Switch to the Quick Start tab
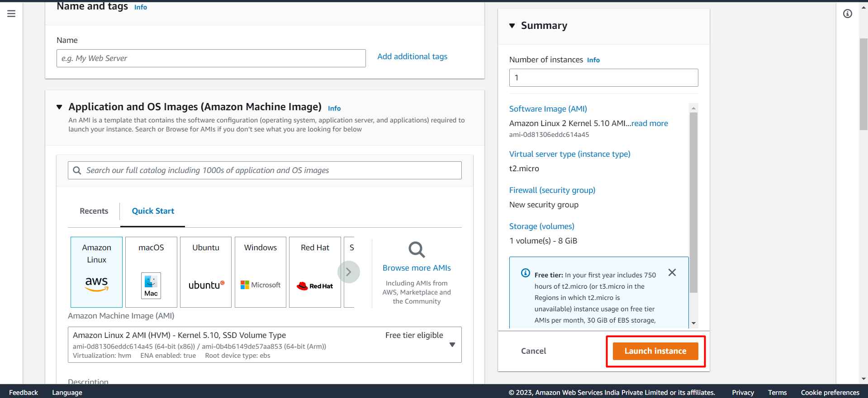Viewport: 868px width, 398px height. coord(153,211)
